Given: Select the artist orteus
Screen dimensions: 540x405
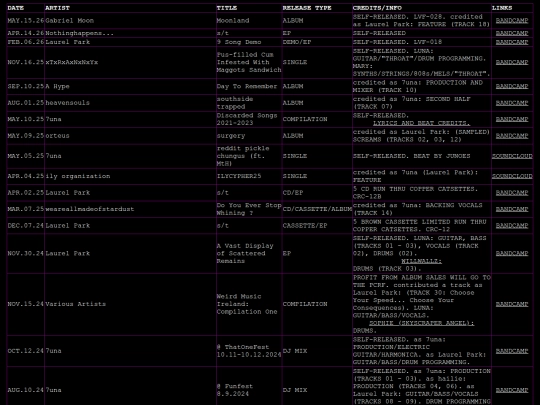Looking at the screenshot, I should (57, 136).
